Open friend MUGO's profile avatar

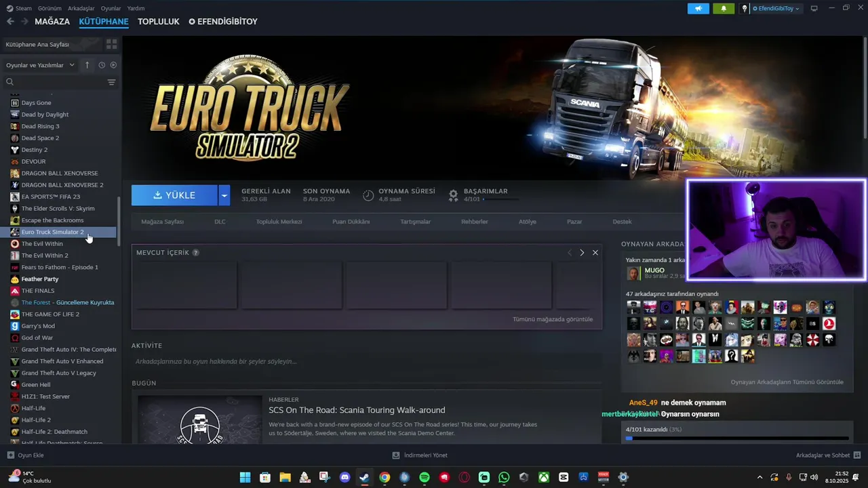click(633, 273)
